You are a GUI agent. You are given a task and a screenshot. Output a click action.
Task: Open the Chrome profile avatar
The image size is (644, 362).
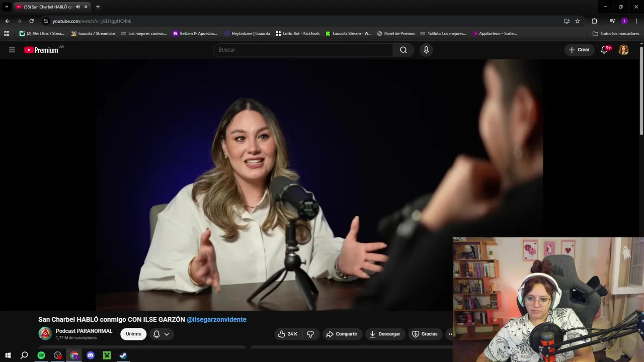[x=624, y=21]
